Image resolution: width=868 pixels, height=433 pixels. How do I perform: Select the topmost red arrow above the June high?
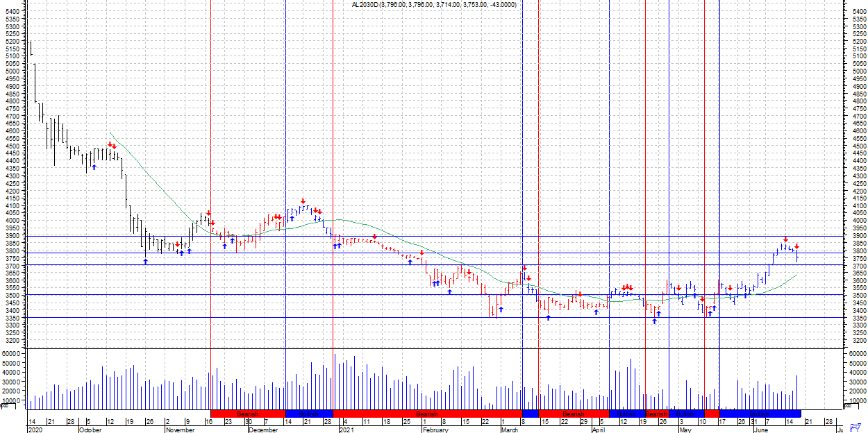click(x=785, y=239)
